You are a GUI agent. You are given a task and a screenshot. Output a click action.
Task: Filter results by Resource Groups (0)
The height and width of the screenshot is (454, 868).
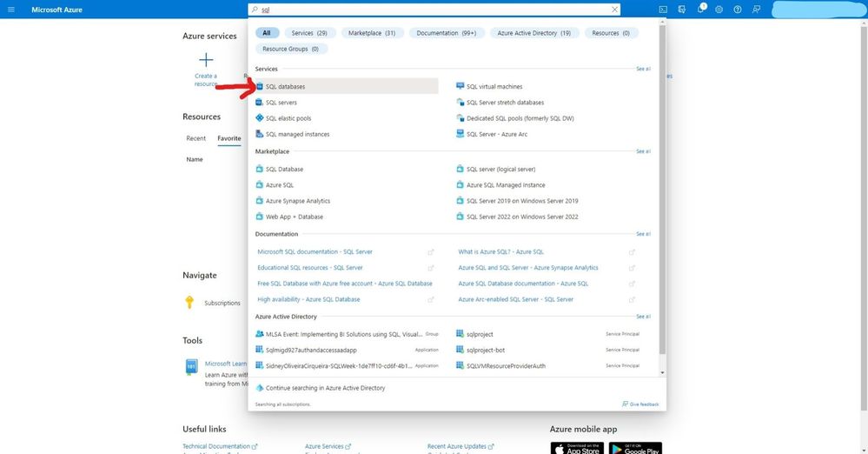(x=290, y=49)
